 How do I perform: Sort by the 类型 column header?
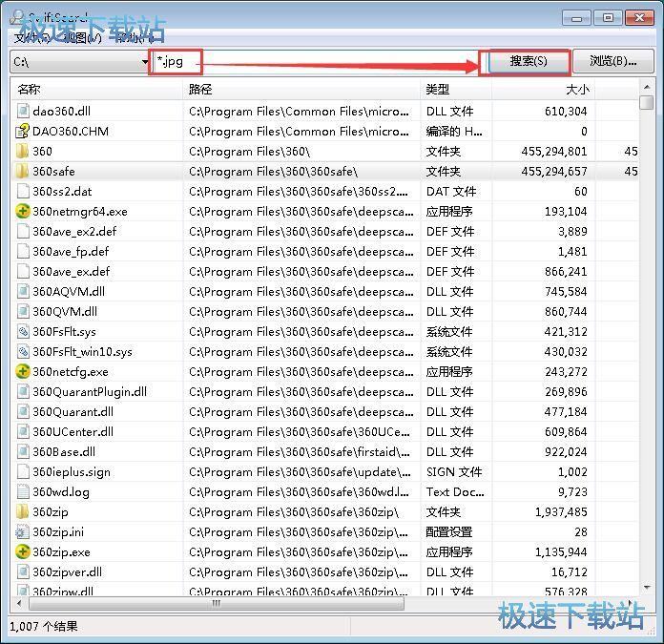click(x=456, y=90)
